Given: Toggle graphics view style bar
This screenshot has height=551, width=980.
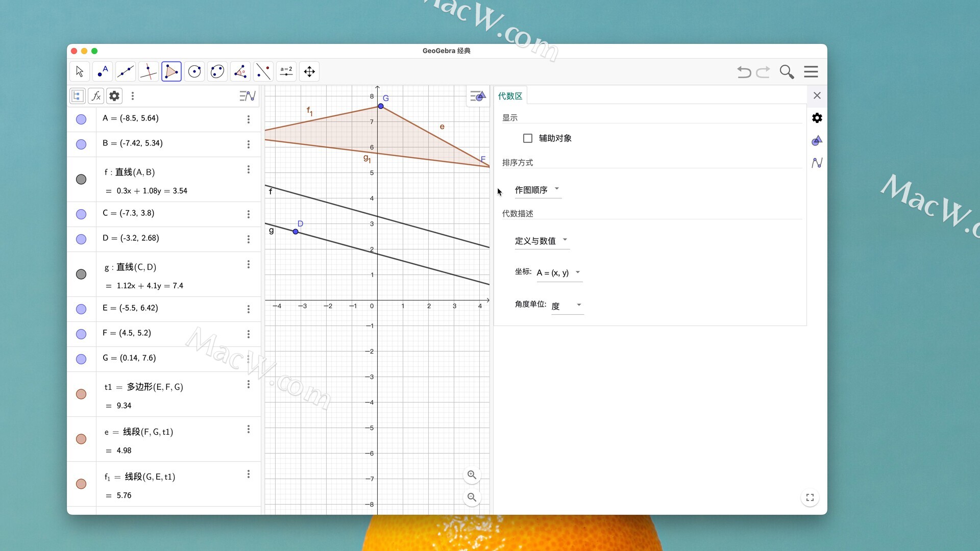Looking at the screenshot, I should [478, 96].
